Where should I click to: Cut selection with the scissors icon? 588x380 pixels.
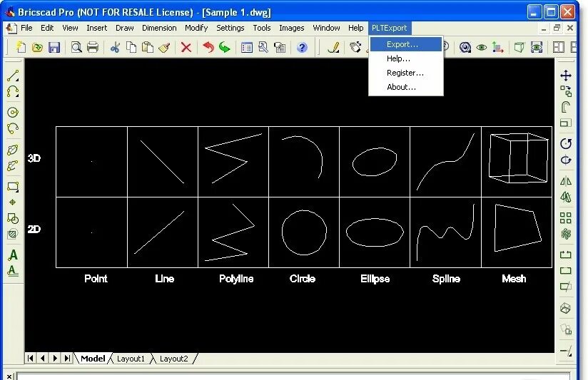115,48
